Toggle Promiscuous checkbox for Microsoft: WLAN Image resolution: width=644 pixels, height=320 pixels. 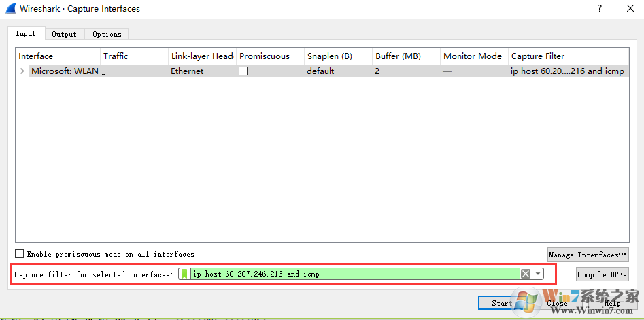pos(243,71)
